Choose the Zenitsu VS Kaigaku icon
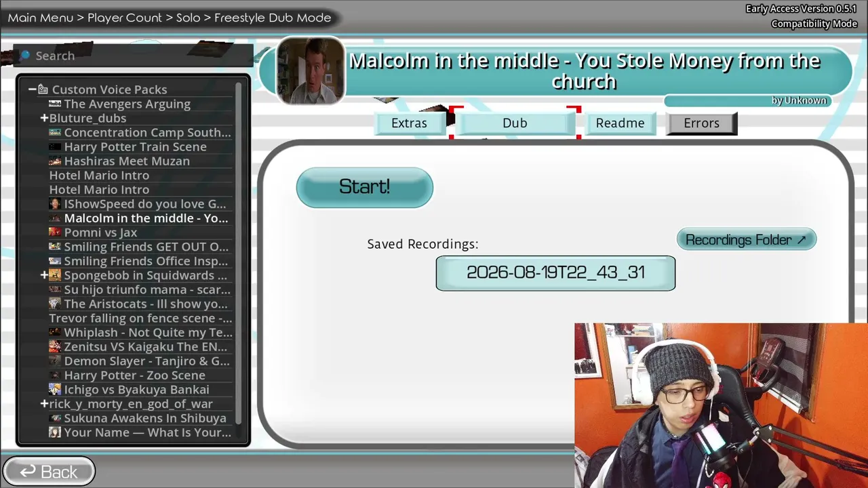This screenshot has height=488, width=868. [x=55, y=346]
